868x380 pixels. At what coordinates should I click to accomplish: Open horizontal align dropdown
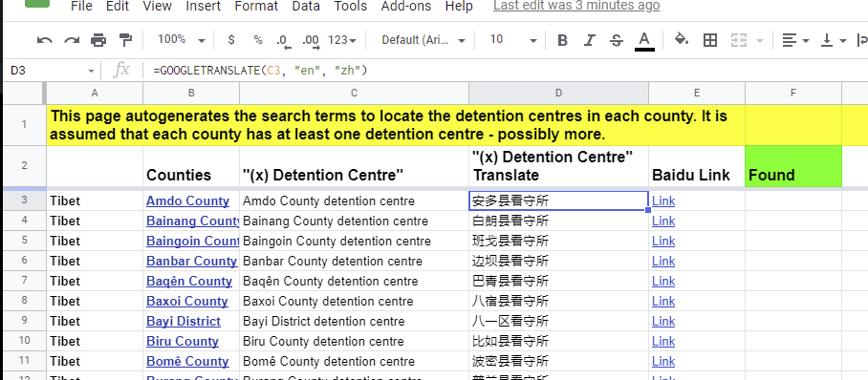[795, 40]
